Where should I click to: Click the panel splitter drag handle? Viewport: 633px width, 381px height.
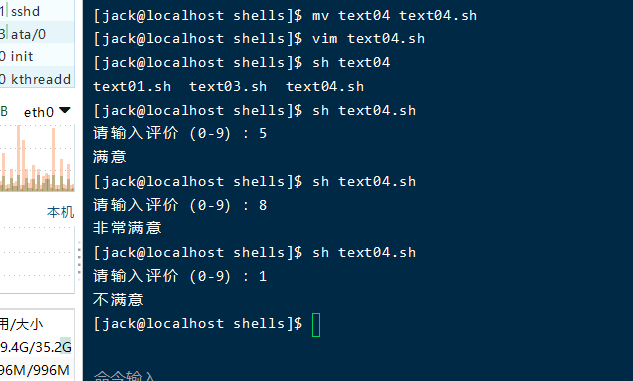pyautogui.click(x=79, y=258)
